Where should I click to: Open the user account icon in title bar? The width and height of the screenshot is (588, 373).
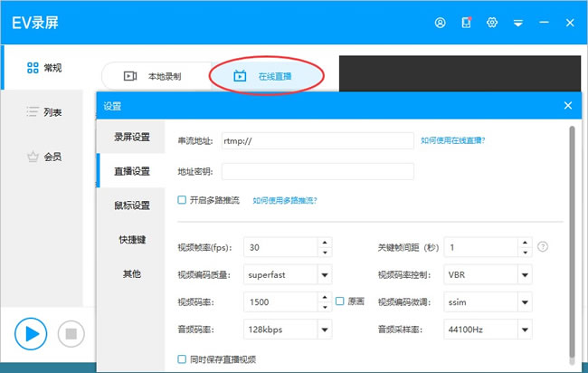coord(440,23)
